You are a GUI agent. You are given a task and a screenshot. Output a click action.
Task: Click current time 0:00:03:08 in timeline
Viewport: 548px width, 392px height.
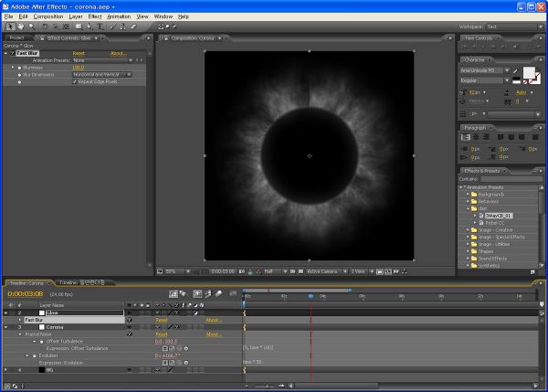pyautogui.click(x=26, y=293)
